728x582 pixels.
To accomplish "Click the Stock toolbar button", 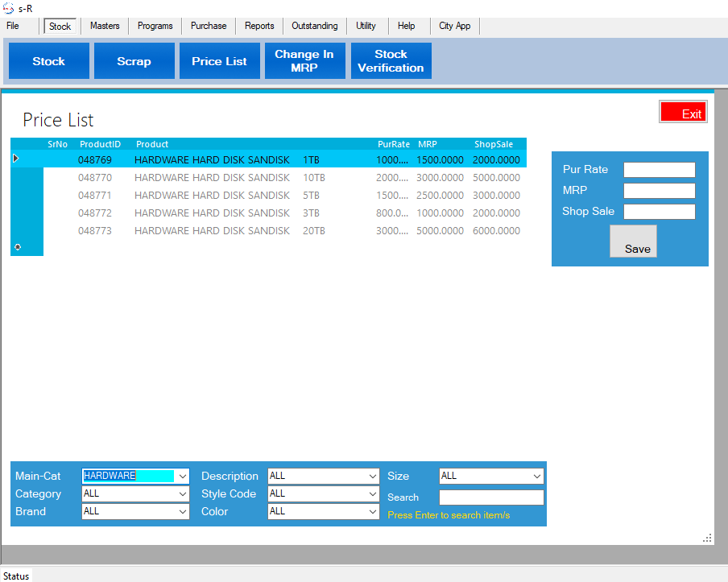I will [x=49, y=61].
